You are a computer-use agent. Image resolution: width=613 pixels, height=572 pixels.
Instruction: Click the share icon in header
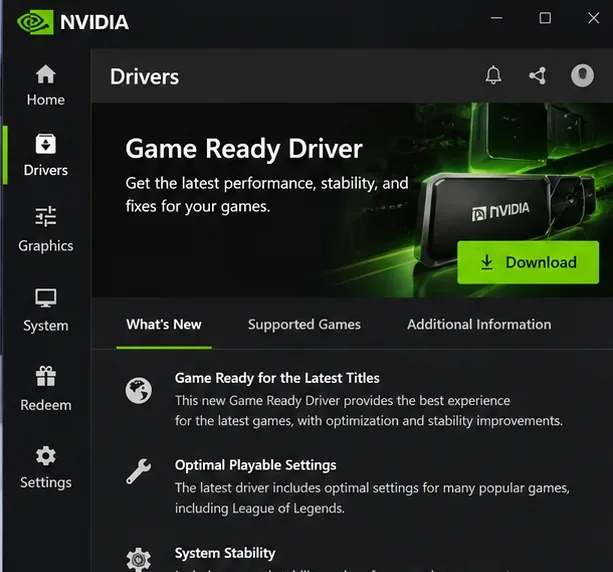[x=538, y=75]
